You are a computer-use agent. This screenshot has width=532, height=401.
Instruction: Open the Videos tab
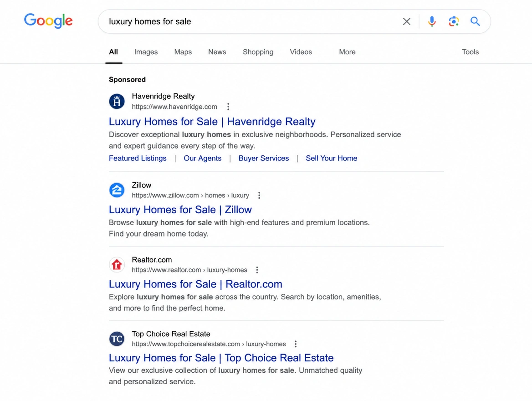(x=301, y=52)
